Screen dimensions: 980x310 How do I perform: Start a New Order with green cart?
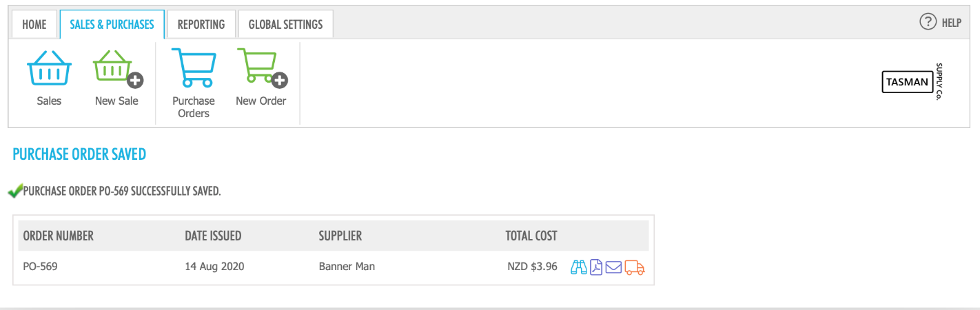tap(261, 68)
